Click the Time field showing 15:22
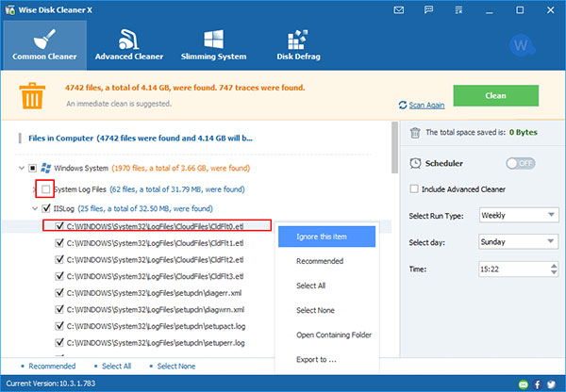This screenshot has width=566, height=392. pos(512,269)
